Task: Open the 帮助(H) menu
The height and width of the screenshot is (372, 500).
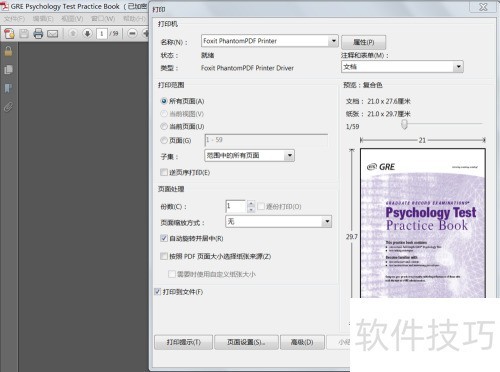Action: click(134, 18)
